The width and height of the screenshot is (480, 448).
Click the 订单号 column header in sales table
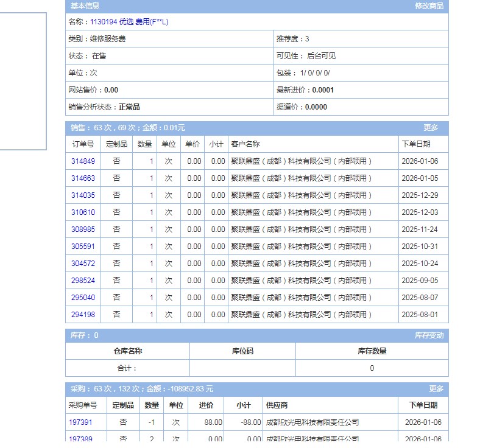(x=83, y=144)
